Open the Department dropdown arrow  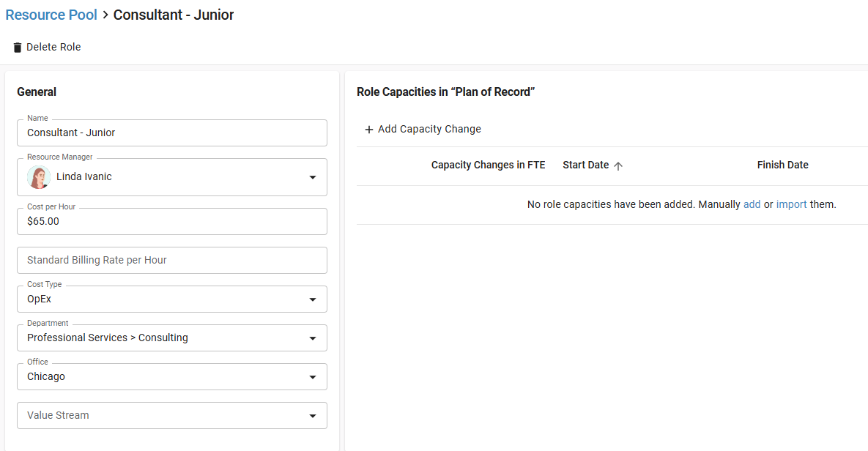point(313,338)
